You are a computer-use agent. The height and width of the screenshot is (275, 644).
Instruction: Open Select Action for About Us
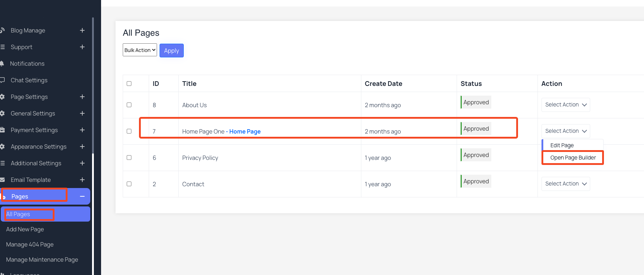coord(566,105)
